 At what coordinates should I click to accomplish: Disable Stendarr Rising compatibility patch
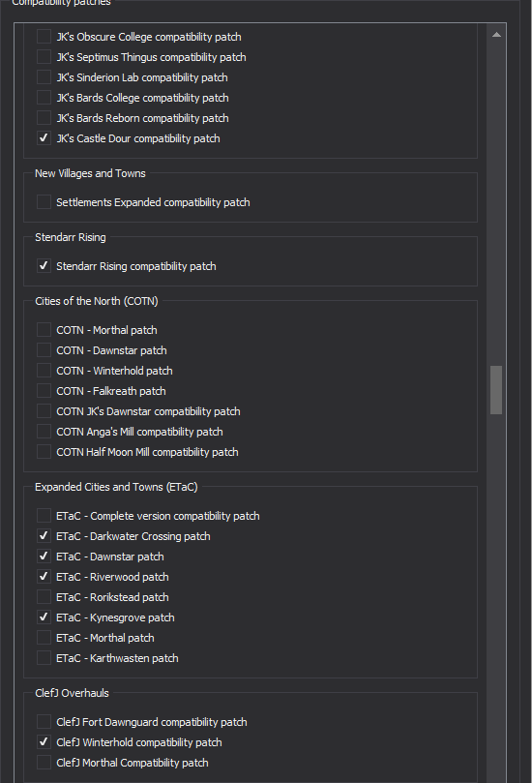pos(44,266)
